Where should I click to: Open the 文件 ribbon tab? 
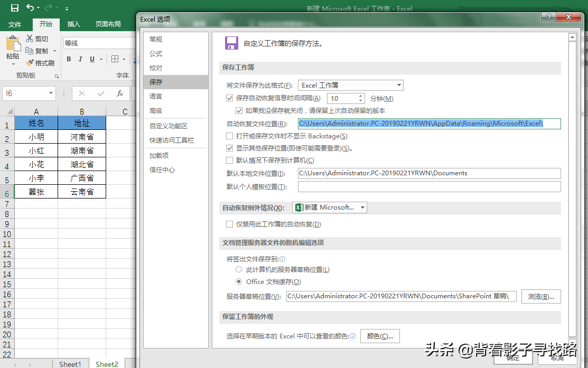click(15, 24)
